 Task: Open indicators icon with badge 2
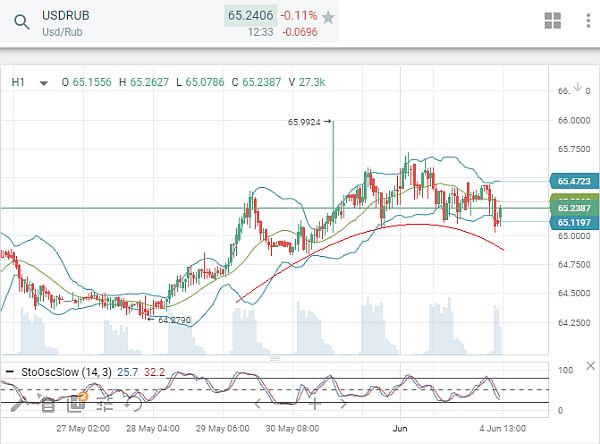click(77, 403)
